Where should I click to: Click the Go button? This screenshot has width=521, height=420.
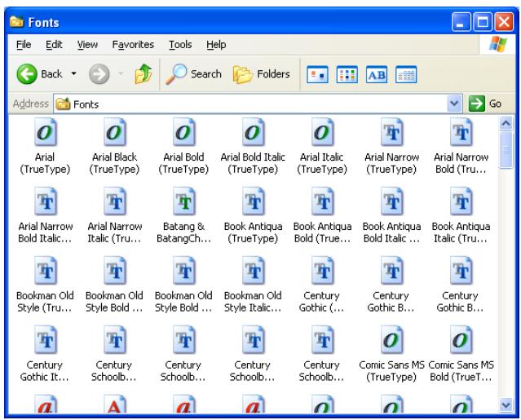click(x=485, y=104)
